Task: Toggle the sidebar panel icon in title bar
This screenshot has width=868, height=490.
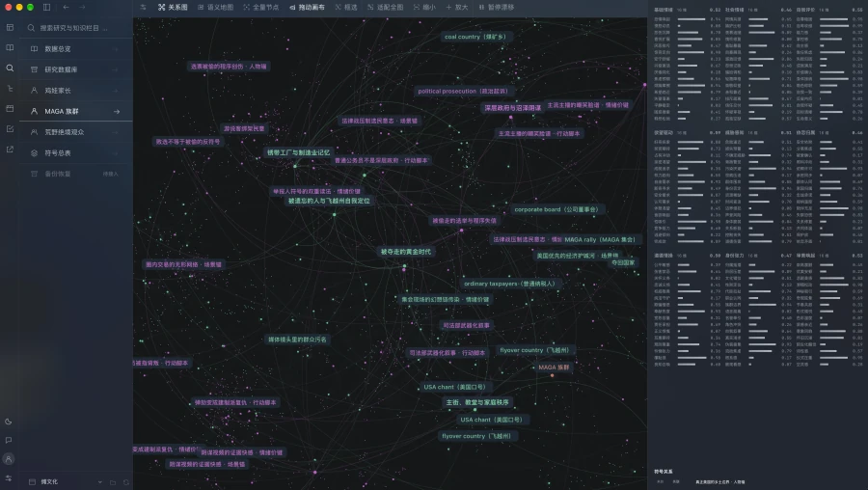Action: pos(46,7)
